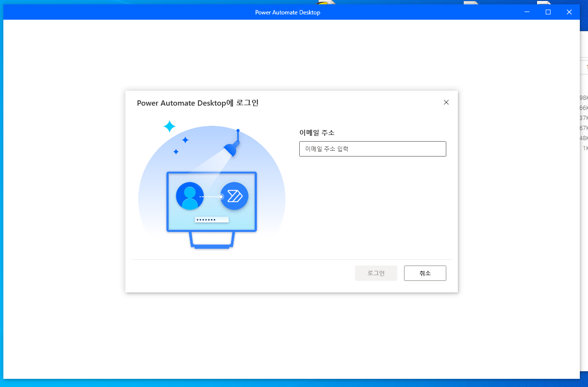The image size is (588, 387).
Task: Minimize the Power Automate Desktop window
Action: tap(527, 12)
